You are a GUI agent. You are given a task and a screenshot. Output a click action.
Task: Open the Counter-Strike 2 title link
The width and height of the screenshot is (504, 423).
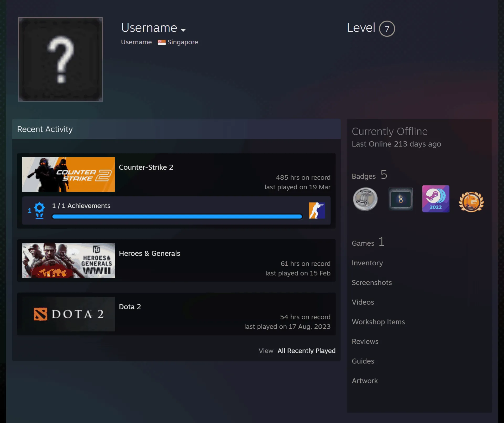146,167
